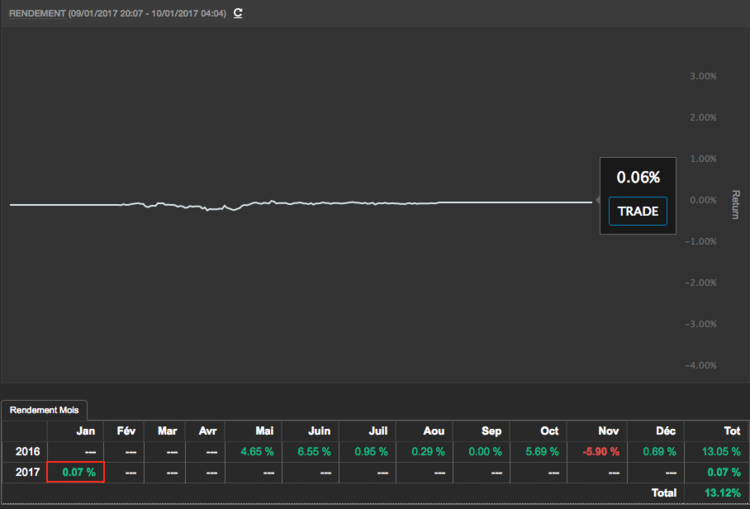Click the refresh icon beside the date range

(238, 13)
